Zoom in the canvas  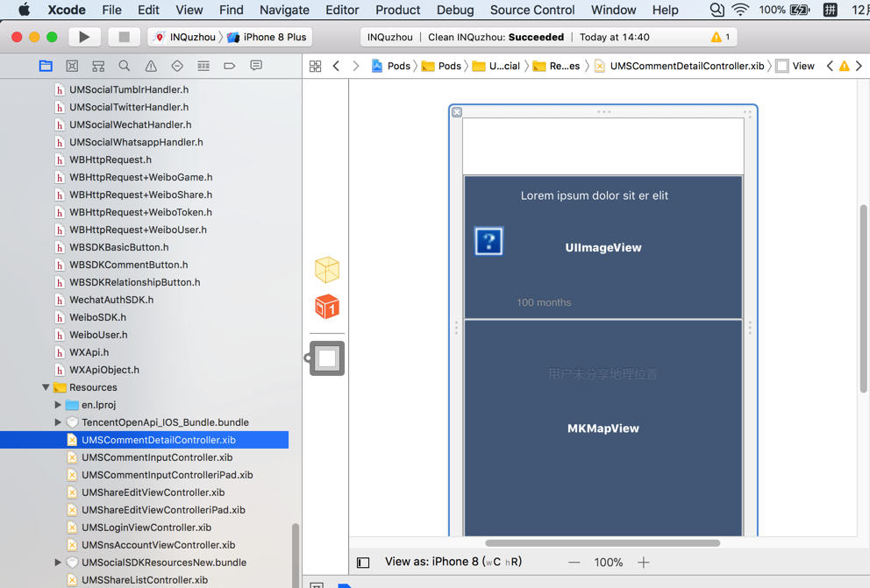(644, 563)
